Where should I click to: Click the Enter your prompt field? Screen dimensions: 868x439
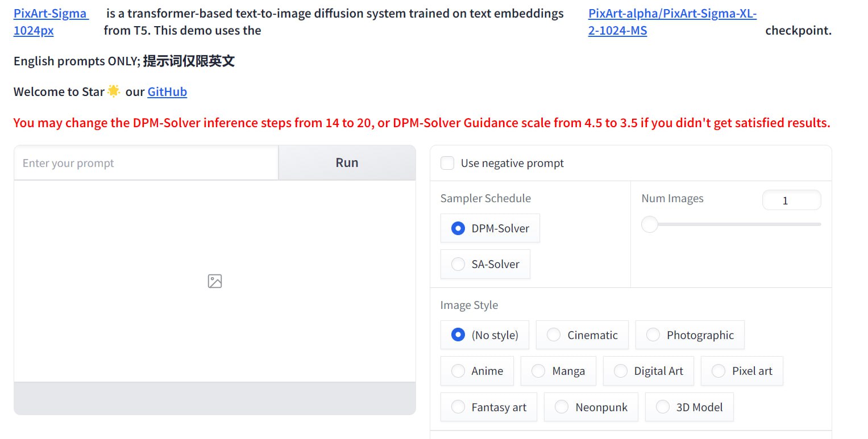(146, 164)
